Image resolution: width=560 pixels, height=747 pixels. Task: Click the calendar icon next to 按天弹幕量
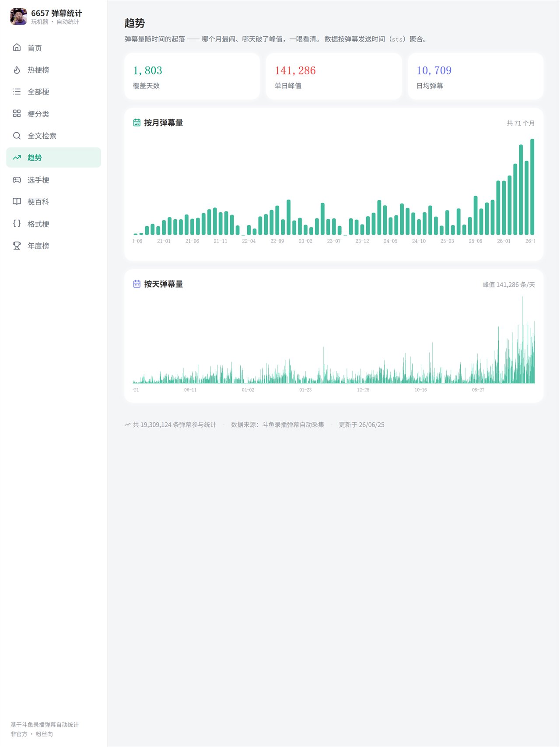pyautogui.click(x=137, y=284)
